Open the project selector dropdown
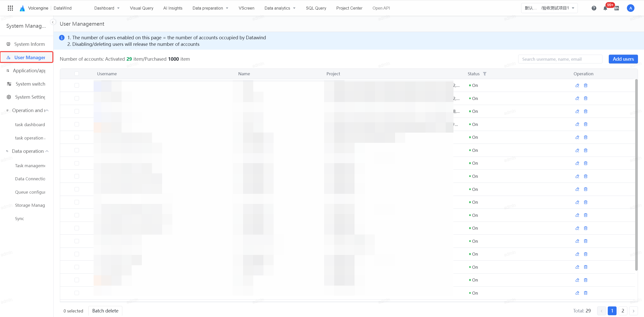This screenshot has width=644, height=317. point(549,8)
